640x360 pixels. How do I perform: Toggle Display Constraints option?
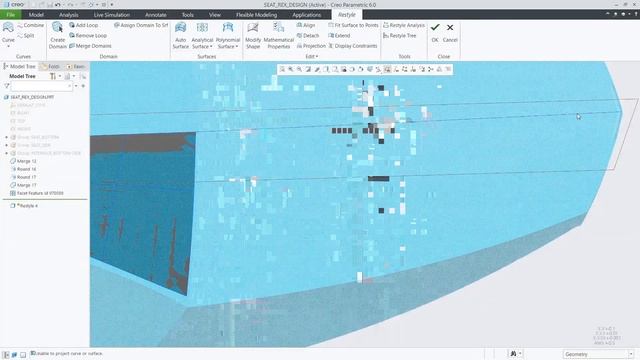[353, 46]
